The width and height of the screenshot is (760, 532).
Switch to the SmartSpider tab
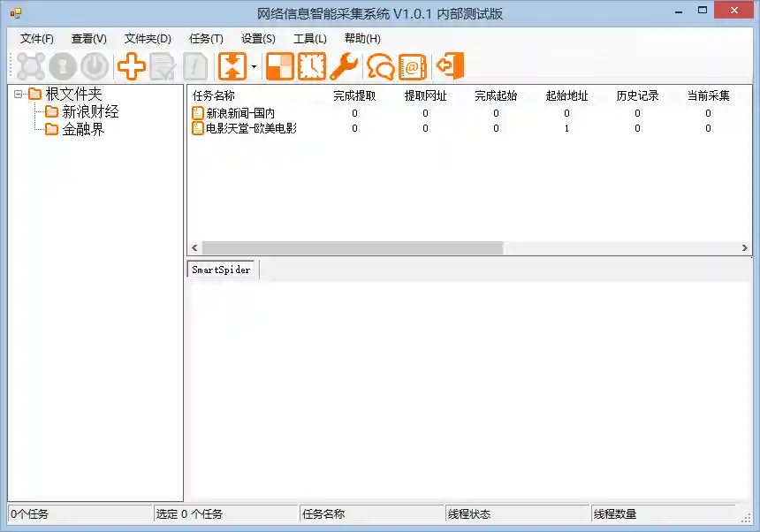click(220, 269)
